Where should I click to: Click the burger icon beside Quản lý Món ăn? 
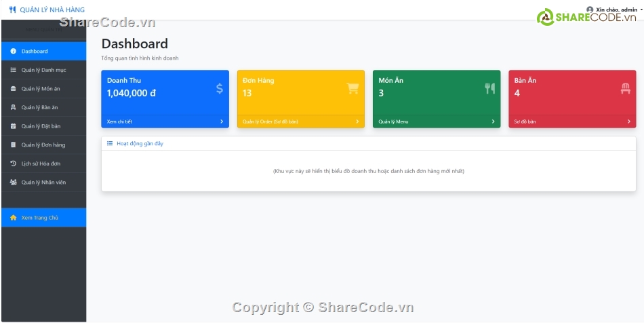click(x=13, y=89)
